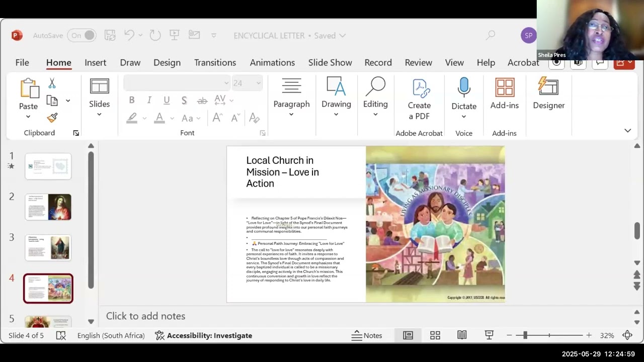This screenshot has width=644, height=362.
Task: Click Slide 4 of 5 indicator
Action: click(26, 335)
